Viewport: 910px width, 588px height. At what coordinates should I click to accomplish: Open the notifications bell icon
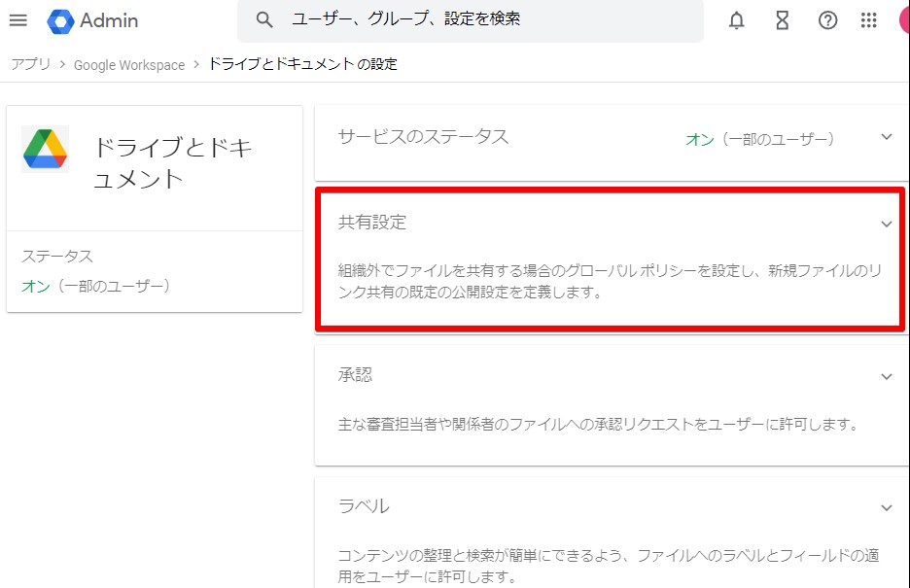pos(736,20)
